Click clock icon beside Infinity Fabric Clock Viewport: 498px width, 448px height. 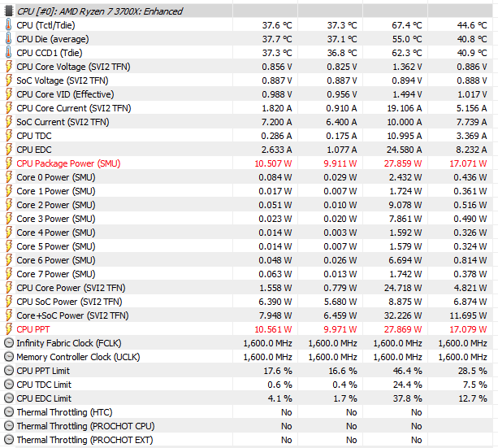[x=9, y=343]
